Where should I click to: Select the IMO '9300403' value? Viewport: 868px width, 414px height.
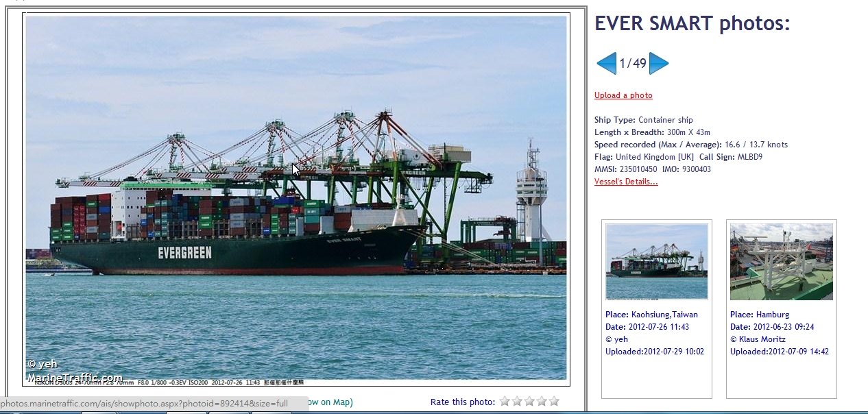click(x=697, y=169)
